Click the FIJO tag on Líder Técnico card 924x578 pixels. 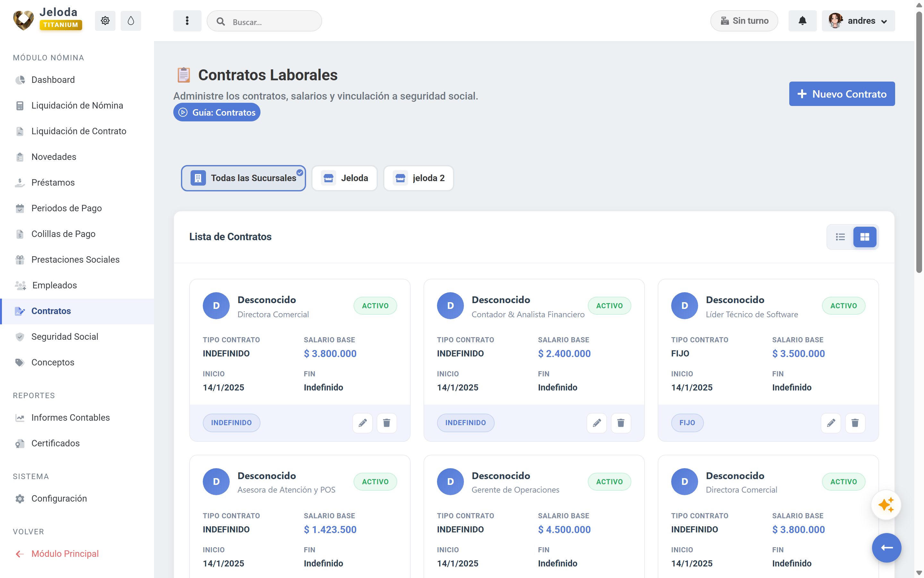tap(687, 423)
